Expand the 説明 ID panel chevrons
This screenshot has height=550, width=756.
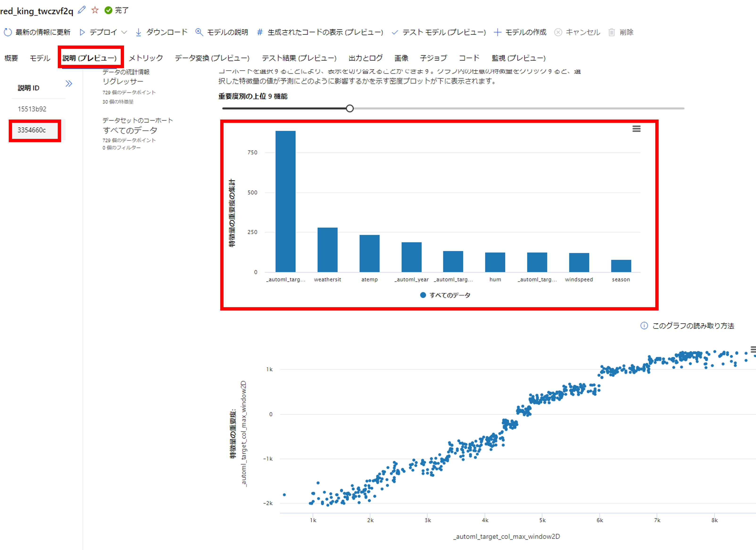(x=69, y=83)
